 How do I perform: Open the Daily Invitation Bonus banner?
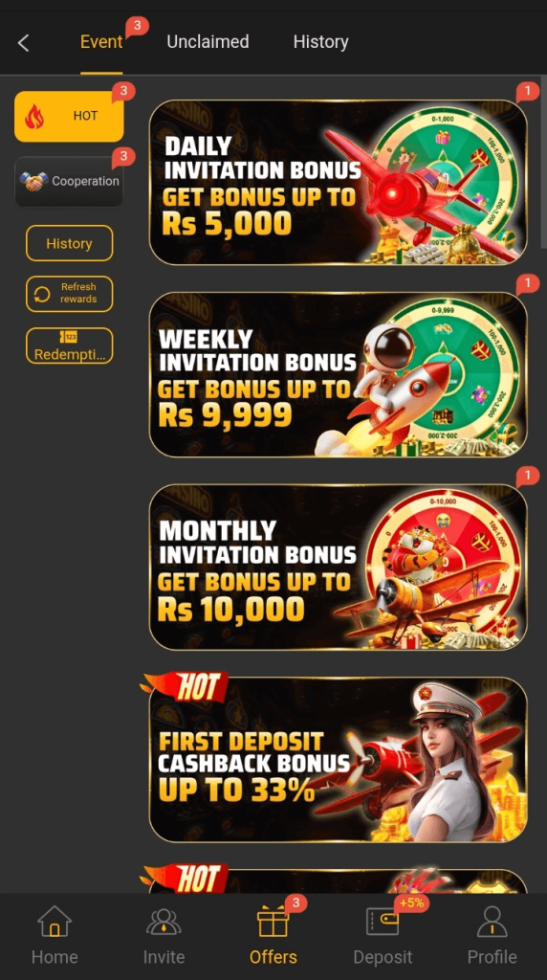(338, 183)
